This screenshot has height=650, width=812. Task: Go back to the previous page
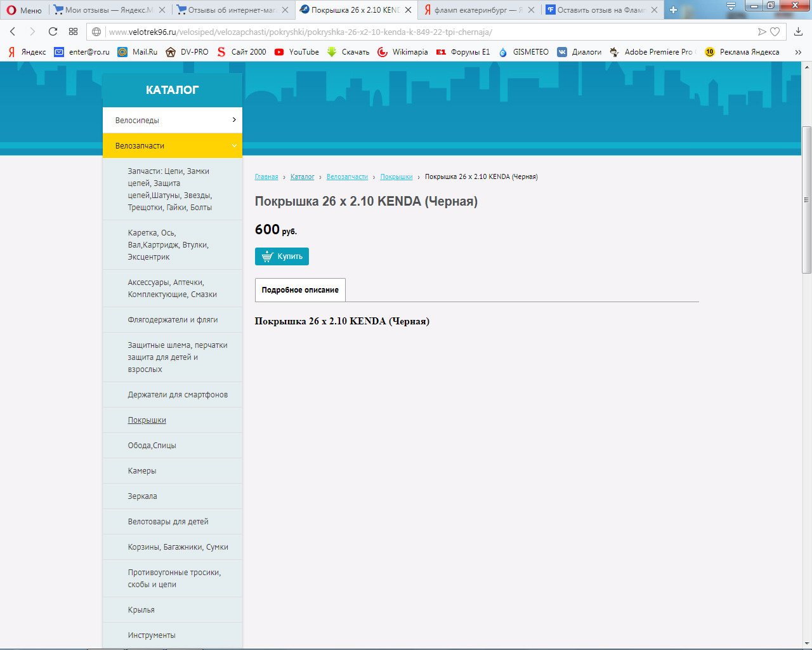click(13, 32)
